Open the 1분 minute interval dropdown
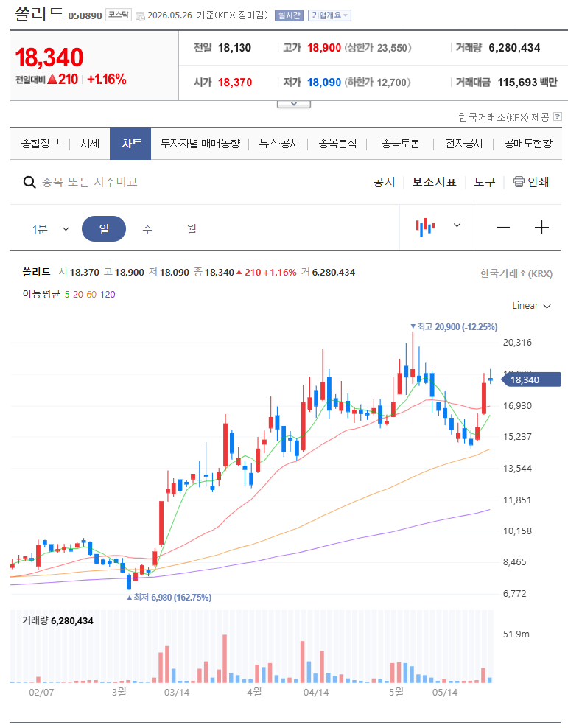Viewport: 568px width, 728px height. (x=51, y=229)
